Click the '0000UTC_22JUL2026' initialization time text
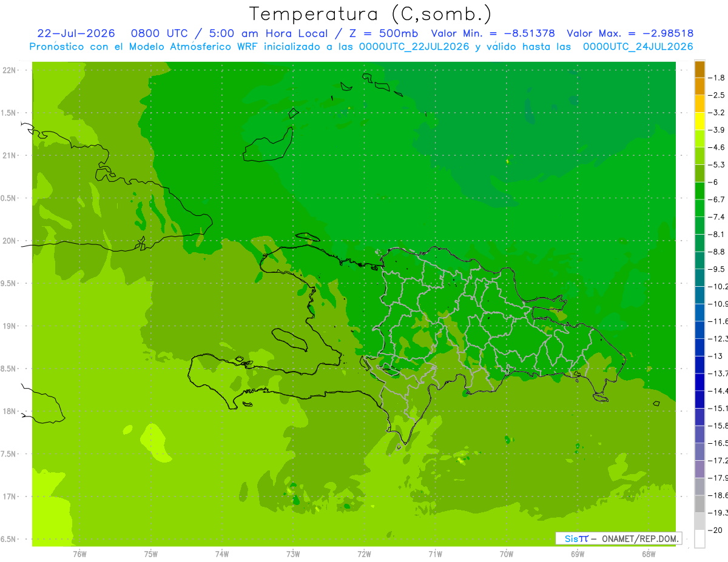 [x=414, y=47]
